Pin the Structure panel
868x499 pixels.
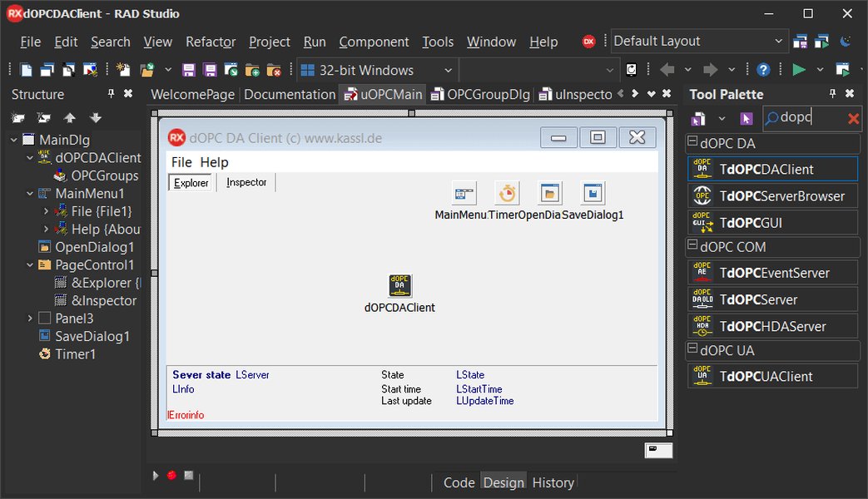(x=111, y=93)
